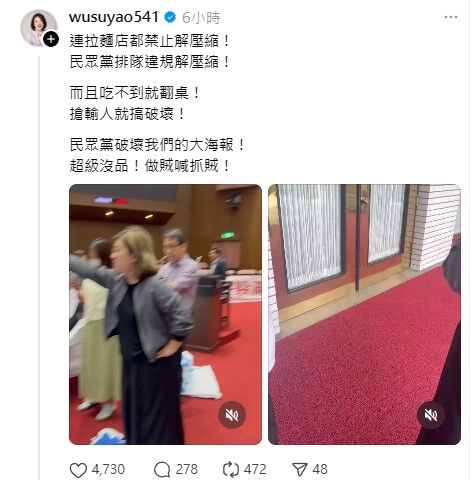This screenshot has height=480, width=470.
Task: Open the wusuyao541 username link
Action: (x=114, y=17)
